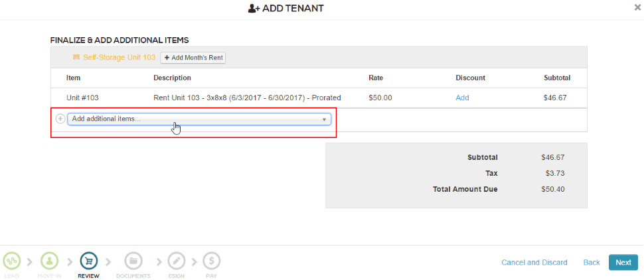Screen dimensions: 644x280
Task: Click the plus circle beside additional items
Action: click(60, 119)
